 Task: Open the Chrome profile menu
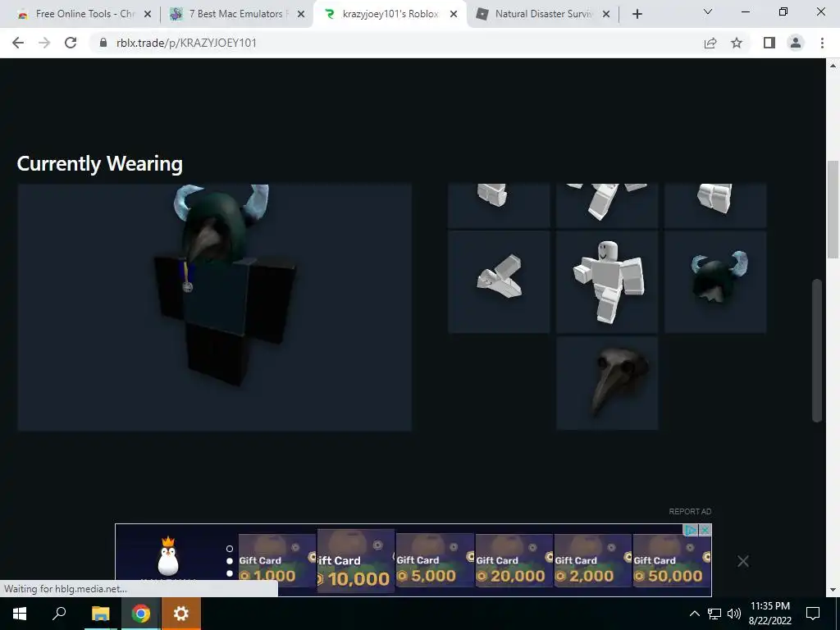pos(796,43)
